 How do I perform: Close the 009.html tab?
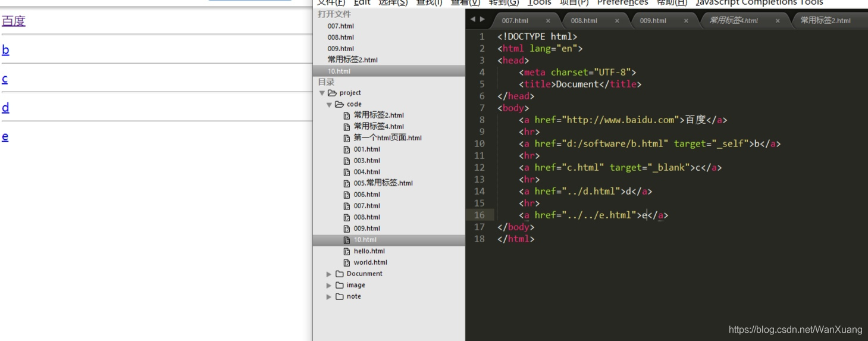pos(686,21)
